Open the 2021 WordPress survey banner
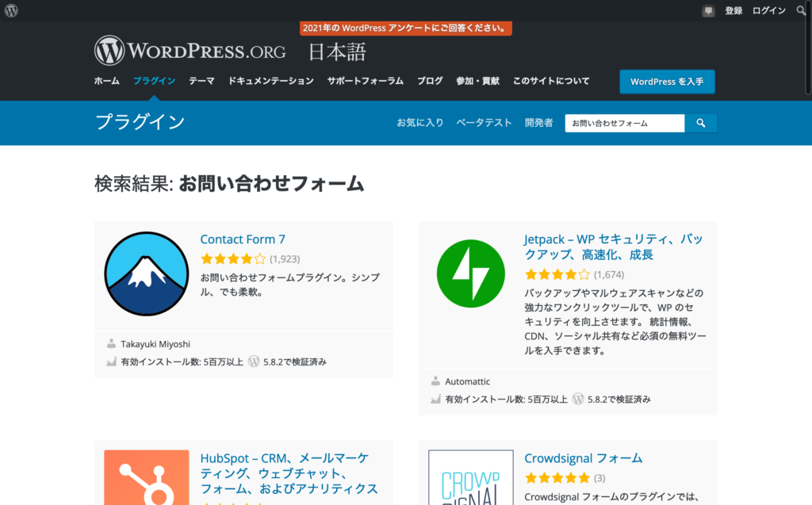 pos(405,28)
